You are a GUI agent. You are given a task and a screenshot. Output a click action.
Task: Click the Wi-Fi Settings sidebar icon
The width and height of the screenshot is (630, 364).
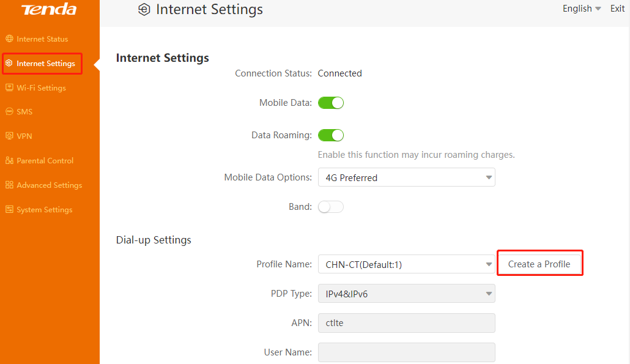[9, 88]
